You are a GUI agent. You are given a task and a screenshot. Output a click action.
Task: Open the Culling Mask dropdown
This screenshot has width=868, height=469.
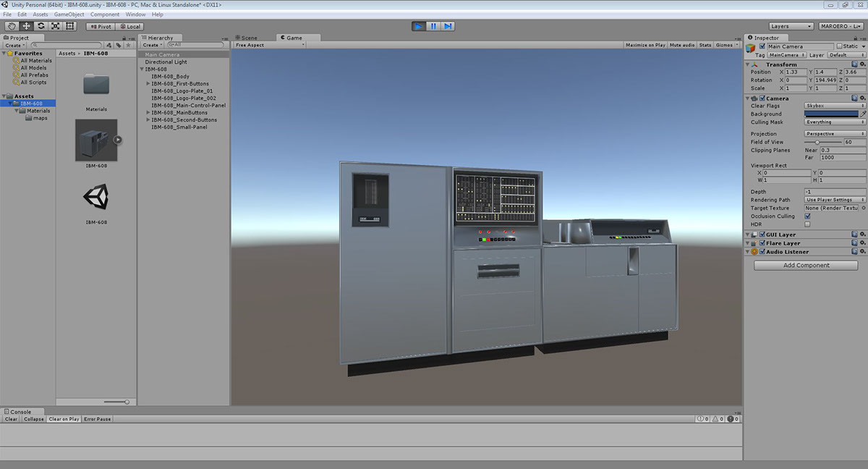click(x=835, y=122)
